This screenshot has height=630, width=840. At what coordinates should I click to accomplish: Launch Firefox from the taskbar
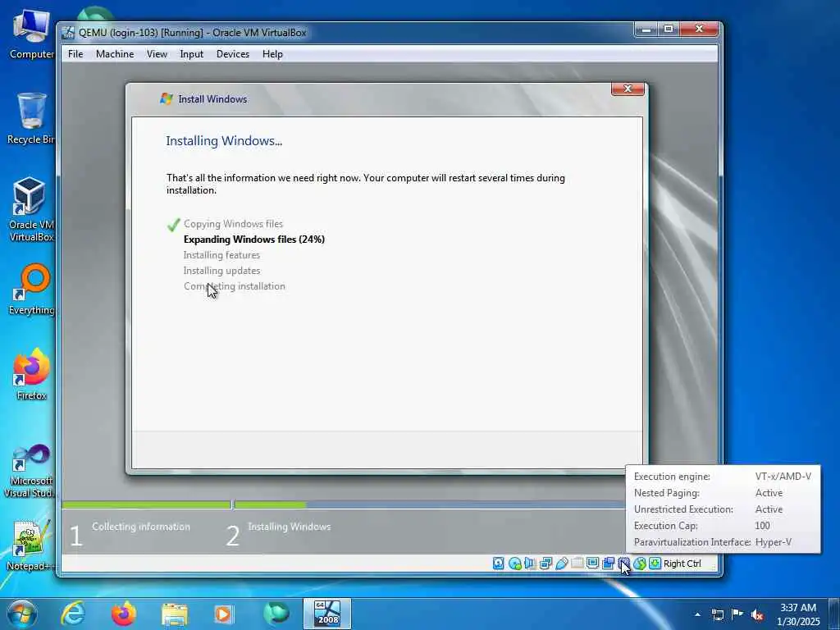[124, 614]
